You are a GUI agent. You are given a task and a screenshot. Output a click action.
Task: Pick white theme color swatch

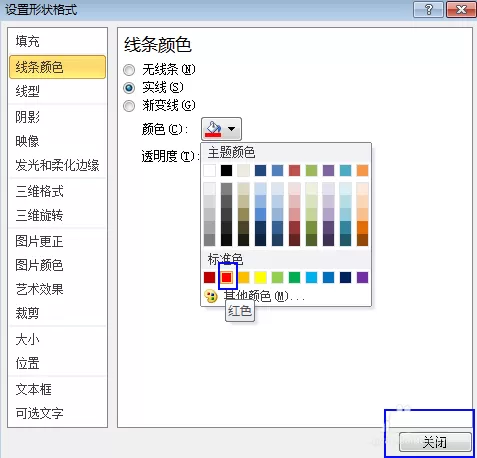209,170
